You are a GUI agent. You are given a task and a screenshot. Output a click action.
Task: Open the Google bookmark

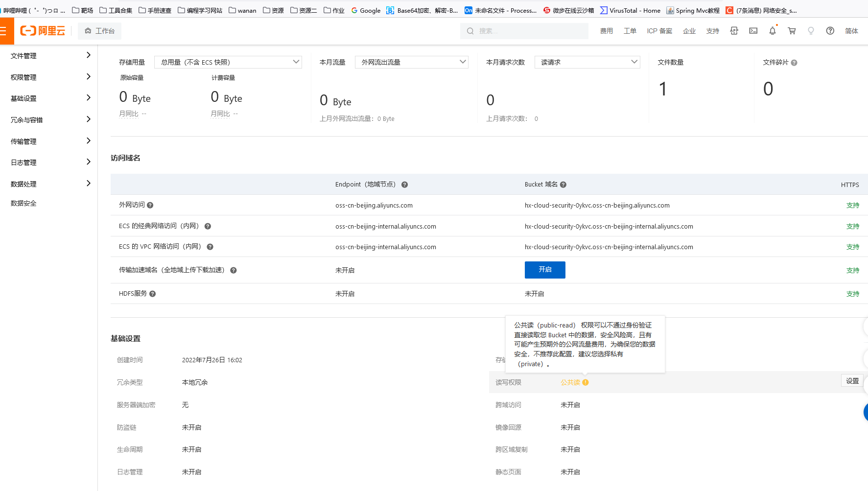[x=366, y=10]
